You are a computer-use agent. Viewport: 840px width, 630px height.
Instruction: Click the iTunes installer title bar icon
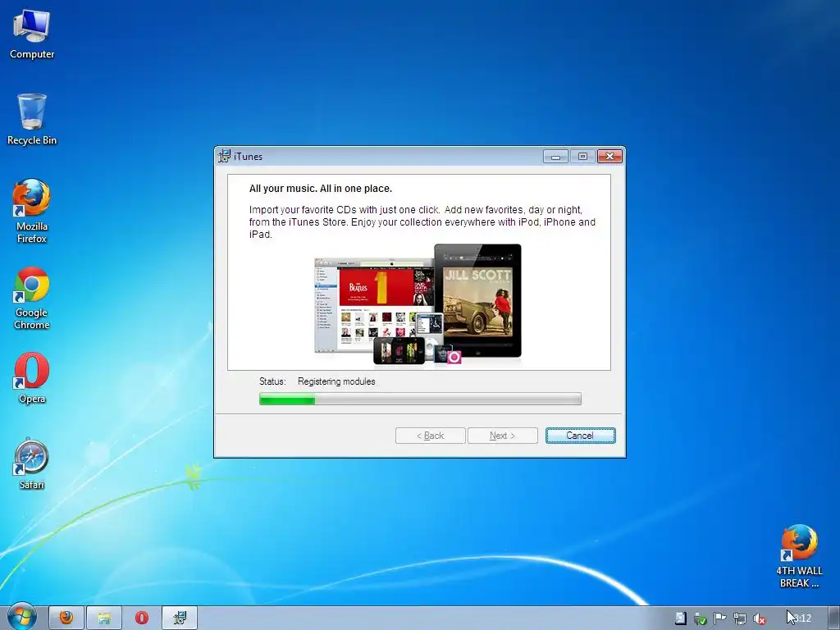click(225, 156)
